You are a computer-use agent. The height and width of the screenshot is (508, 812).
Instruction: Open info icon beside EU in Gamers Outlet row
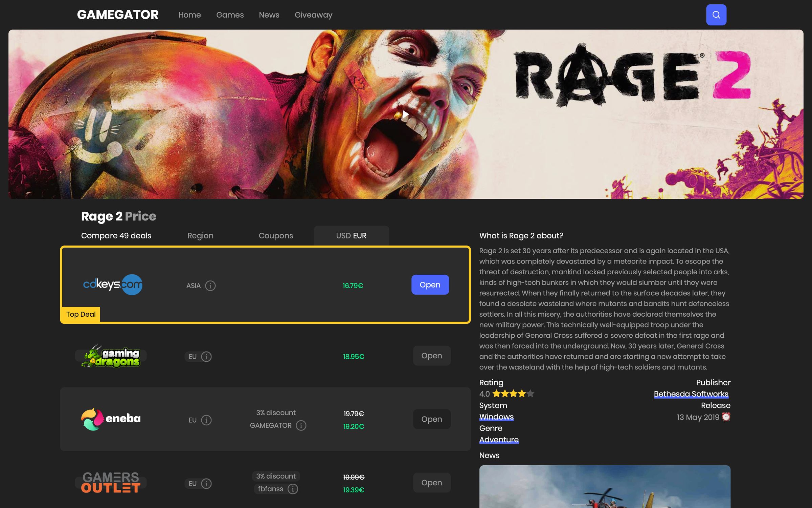206,484
